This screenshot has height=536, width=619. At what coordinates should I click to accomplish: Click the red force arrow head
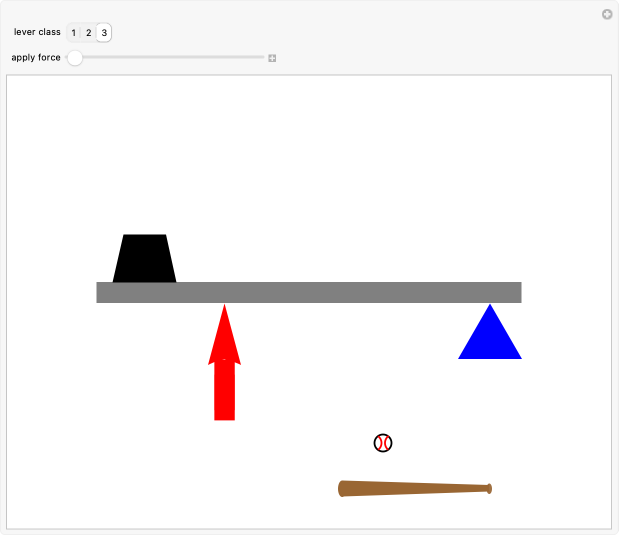tap(224, 335)
